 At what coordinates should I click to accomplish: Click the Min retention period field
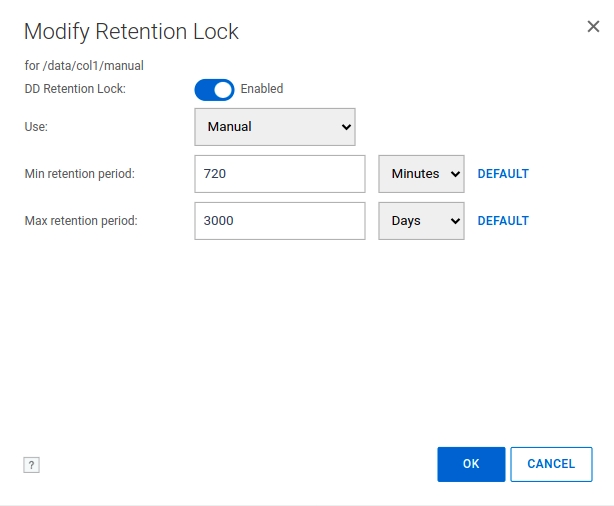pos(280,174)
